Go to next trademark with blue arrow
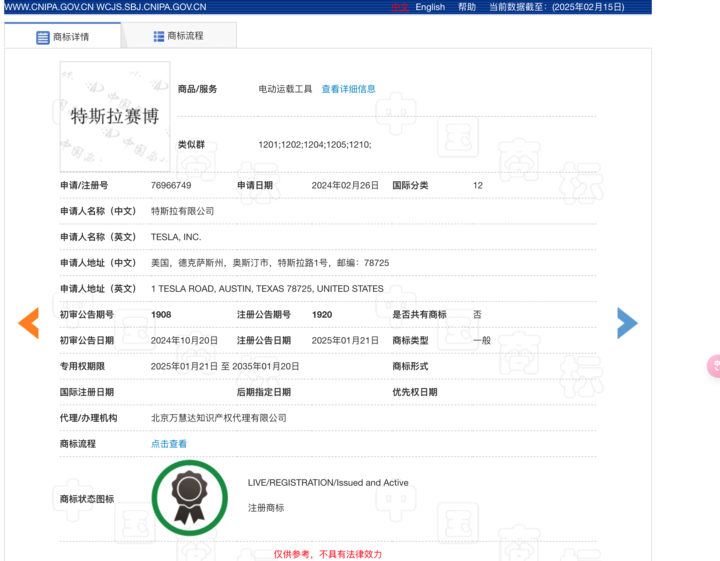This screenshot has width=720, height=561. pos(627,323)
